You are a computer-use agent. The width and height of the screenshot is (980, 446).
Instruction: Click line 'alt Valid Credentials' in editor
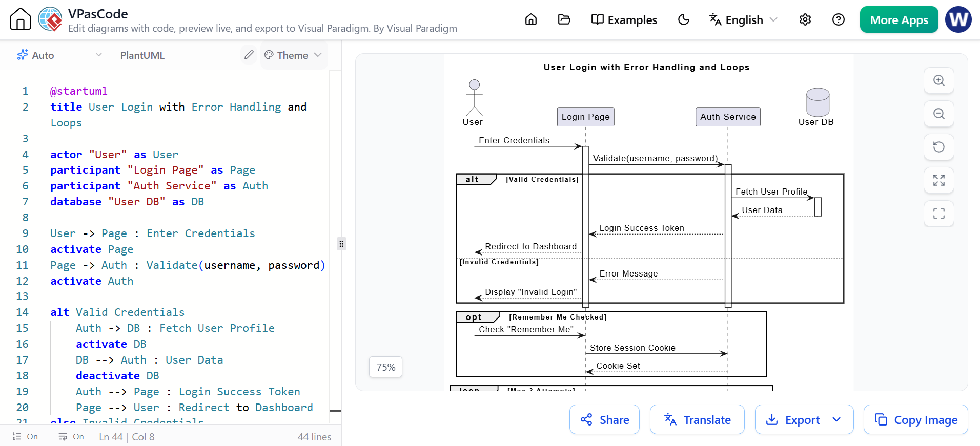(x=117, y=312)
